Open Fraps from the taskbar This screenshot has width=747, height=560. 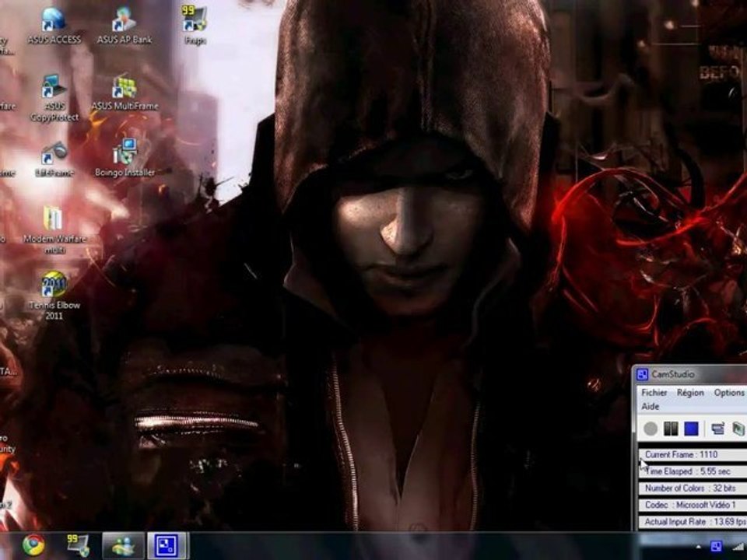click(x=78, y=545)
